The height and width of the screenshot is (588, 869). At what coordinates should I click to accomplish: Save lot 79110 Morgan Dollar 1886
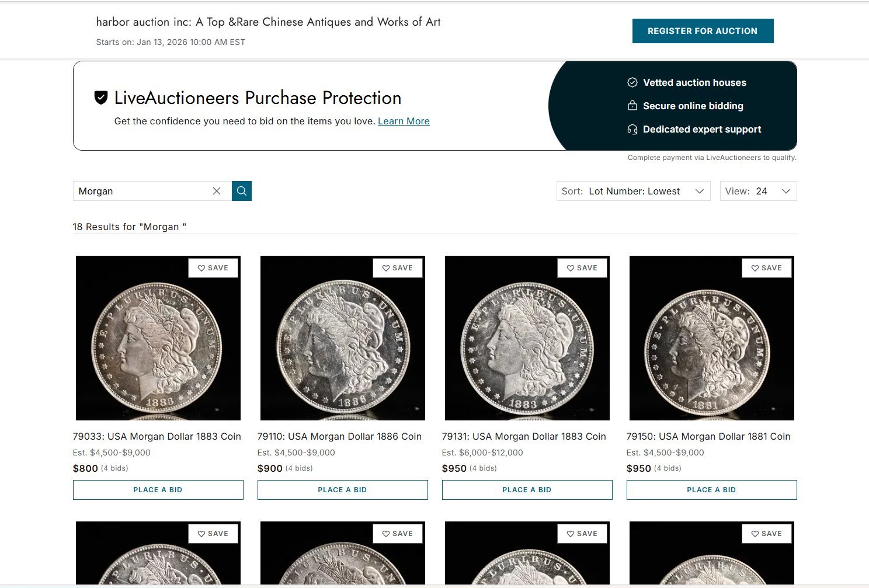(x=398, y=268)
